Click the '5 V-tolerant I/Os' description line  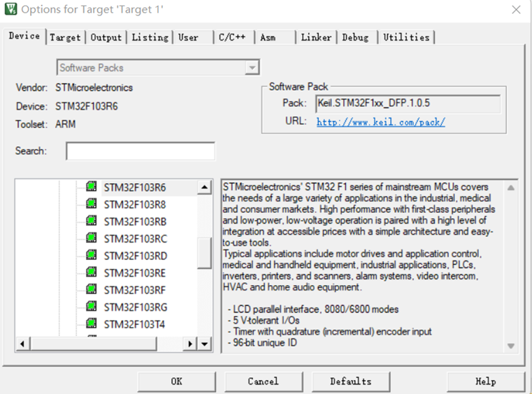(x=264, y=321)
